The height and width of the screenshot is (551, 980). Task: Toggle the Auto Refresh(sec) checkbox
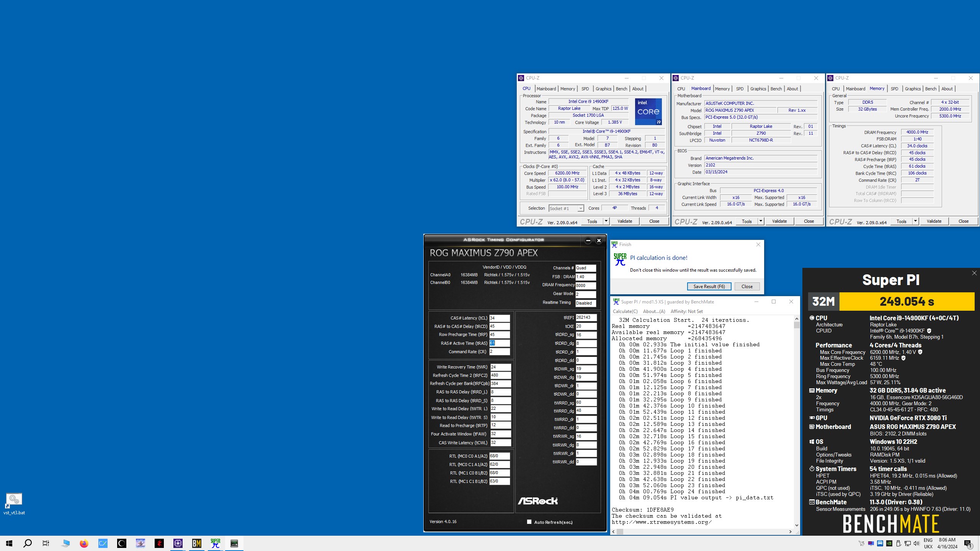(x=529, y=522)
